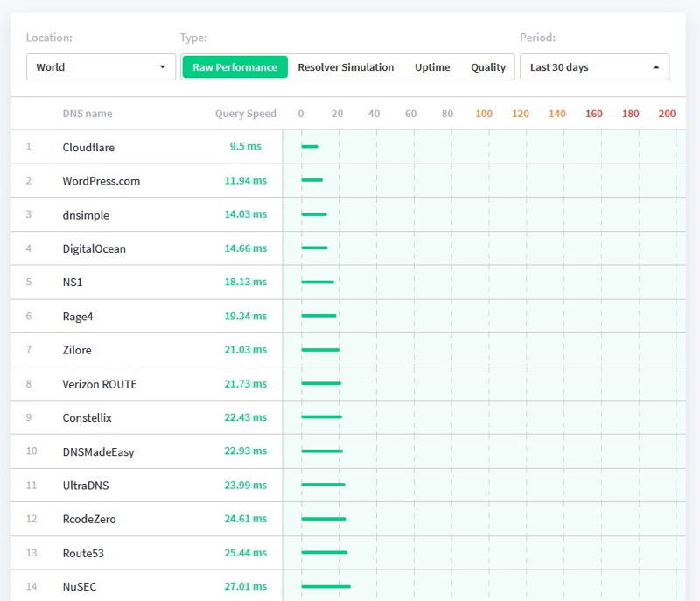
Task: Click the NS1 green speed bar
Action: pos(318,282)
